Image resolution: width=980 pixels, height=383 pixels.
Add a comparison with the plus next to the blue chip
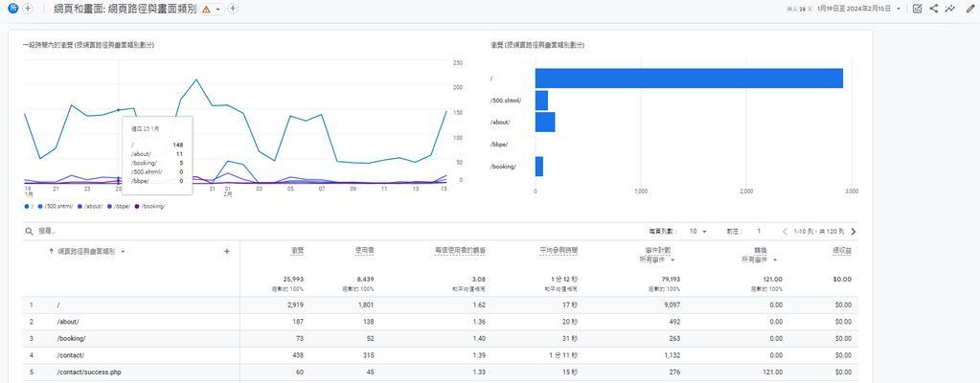point(28,9)
